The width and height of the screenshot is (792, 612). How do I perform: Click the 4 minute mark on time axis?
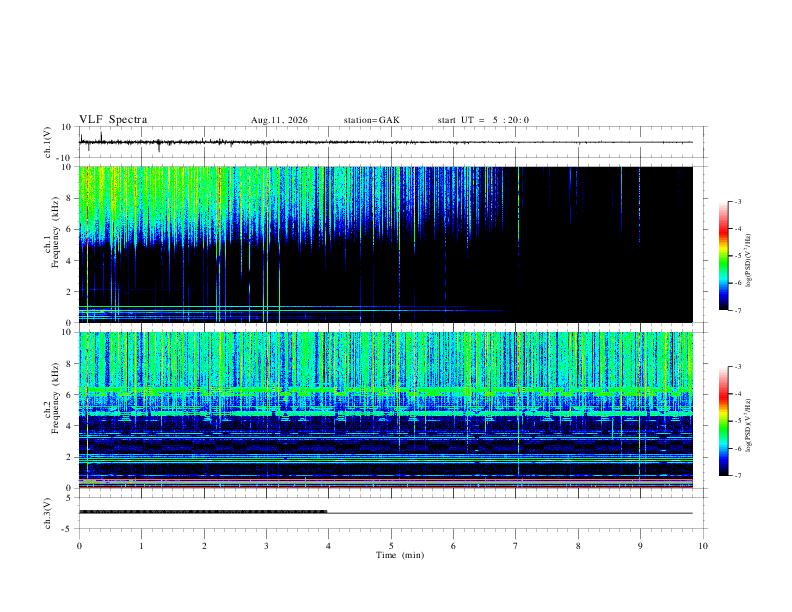point(328,546)
